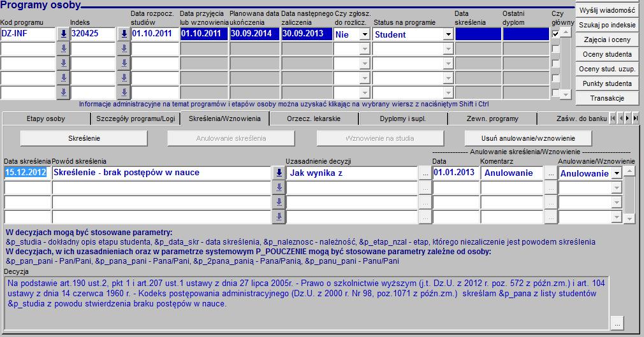Viewport: 644px width, 337px height.
Task: Expand 'Status na programie' dropdown showing Student
Action: pos(448,34)
